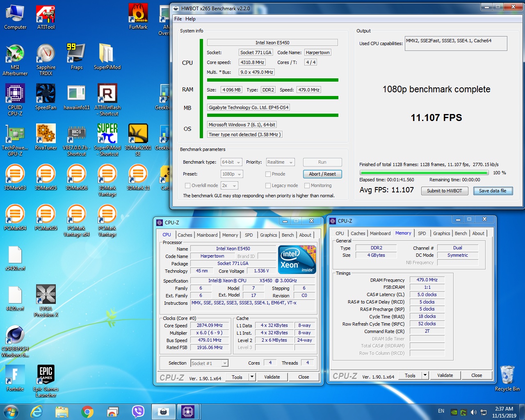The width and height of the screenshot is (525, 420).
Task: Open Viber from the taskbar
Action: click(138, 411)
